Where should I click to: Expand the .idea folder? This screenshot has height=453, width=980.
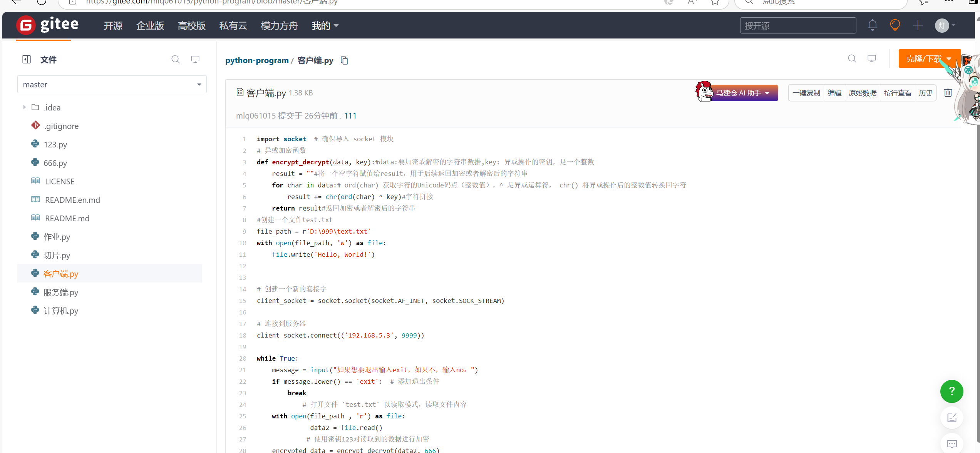pyautogui.click(x=24, y=107)
